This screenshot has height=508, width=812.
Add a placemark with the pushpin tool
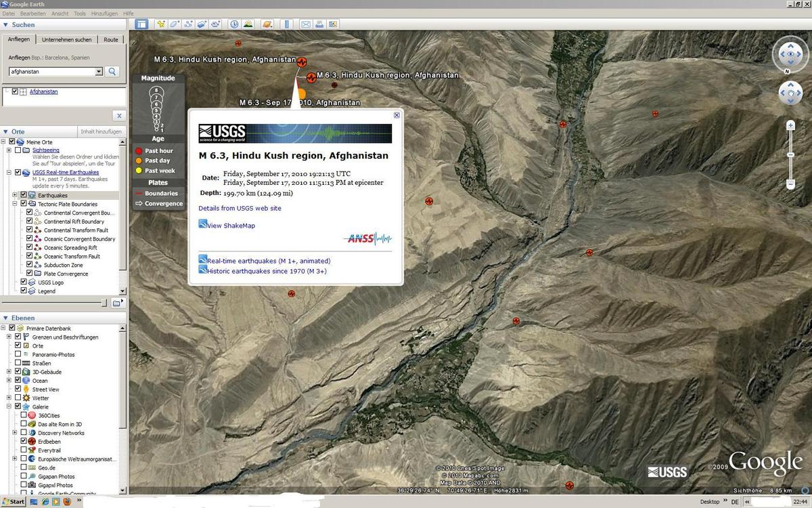161,24
